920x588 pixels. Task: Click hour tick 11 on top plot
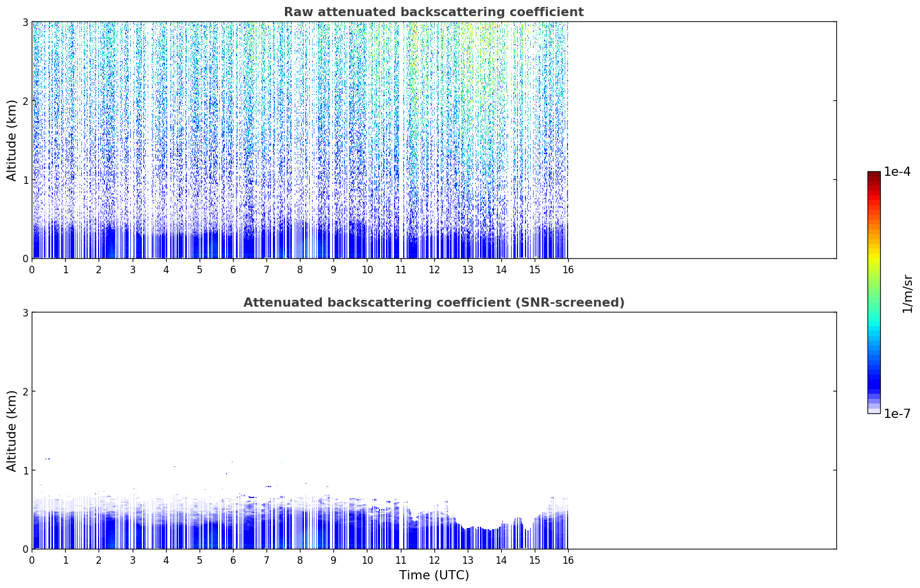pos(400,270)
